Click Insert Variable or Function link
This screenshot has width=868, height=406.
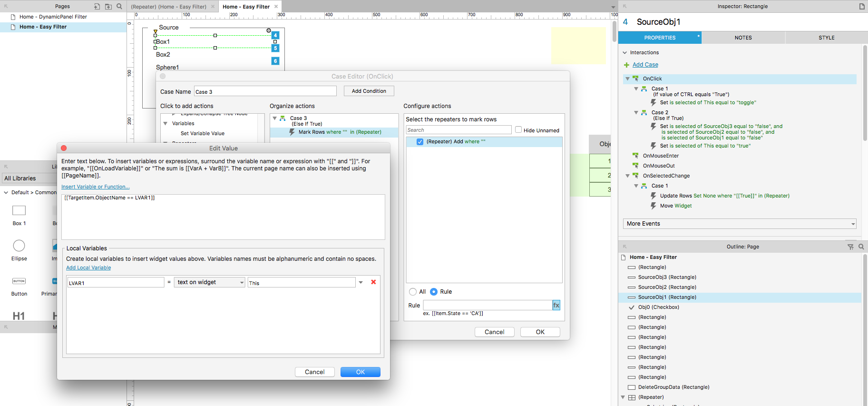coord(95,187)
